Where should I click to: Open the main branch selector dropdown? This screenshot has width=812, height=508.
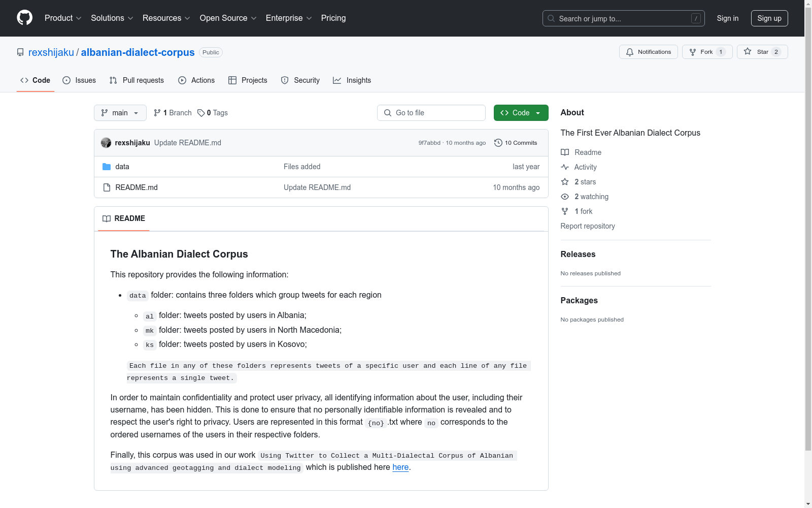point(120,113)
